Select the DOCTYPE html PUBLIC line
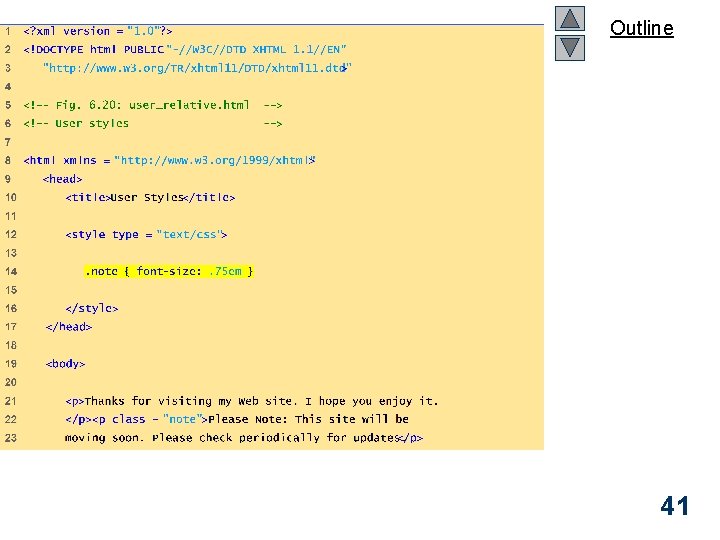Image resolution: width=720 pixels, height=540 pixels. tap(185, 50)
